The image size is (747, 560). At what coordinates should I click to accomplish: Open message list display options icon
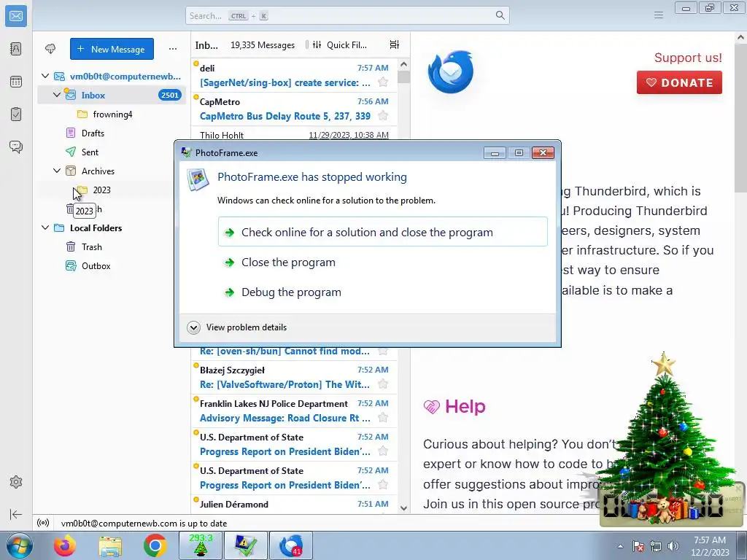pyautogui.click(x=395, y=44)
